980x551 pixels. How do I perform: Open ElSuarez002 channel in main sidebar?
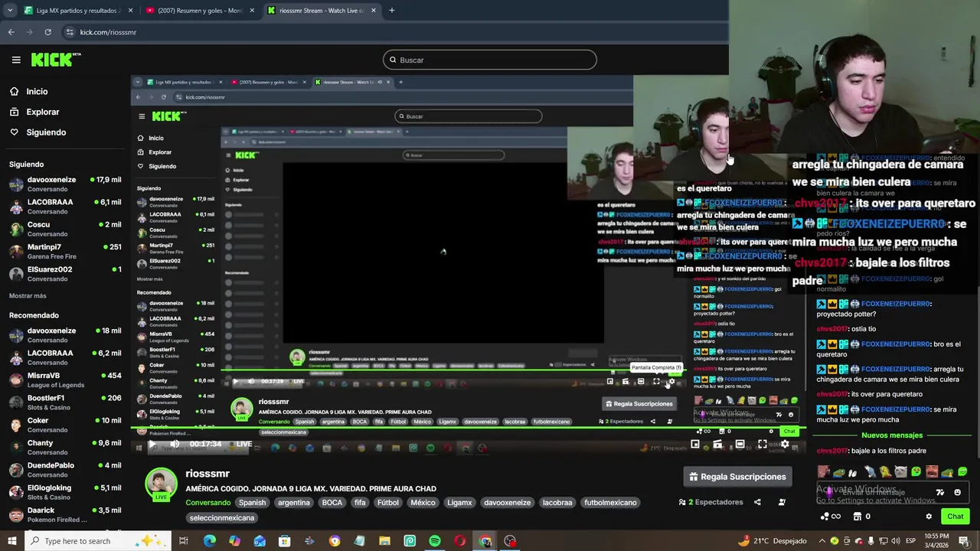point(65,274)
